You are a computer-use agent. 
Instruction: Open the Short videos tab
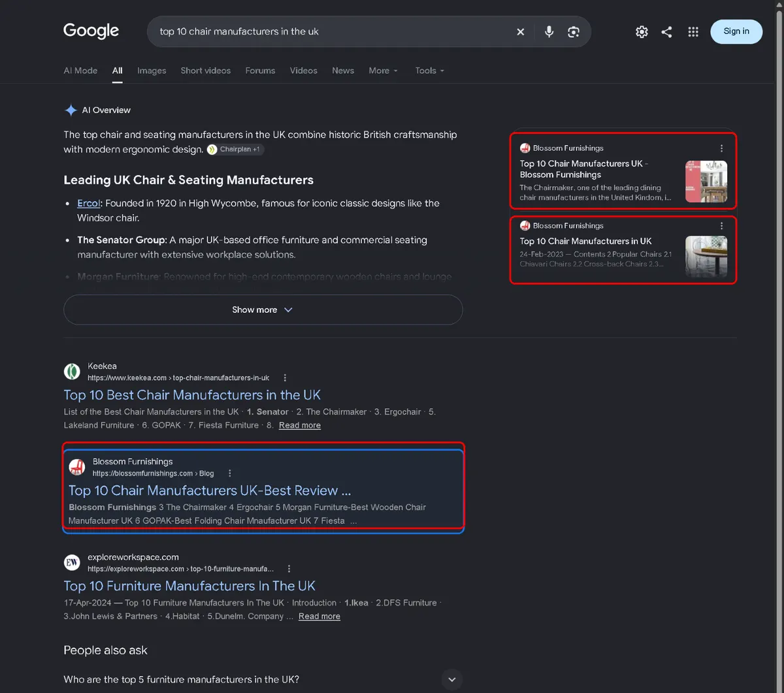pos(206,71)
